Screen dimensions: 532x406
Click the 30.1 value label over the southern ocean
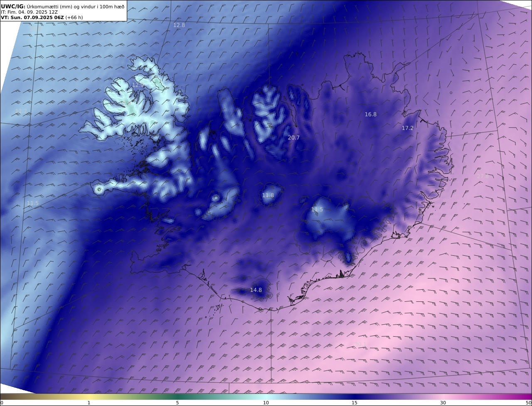pos(360,344)
